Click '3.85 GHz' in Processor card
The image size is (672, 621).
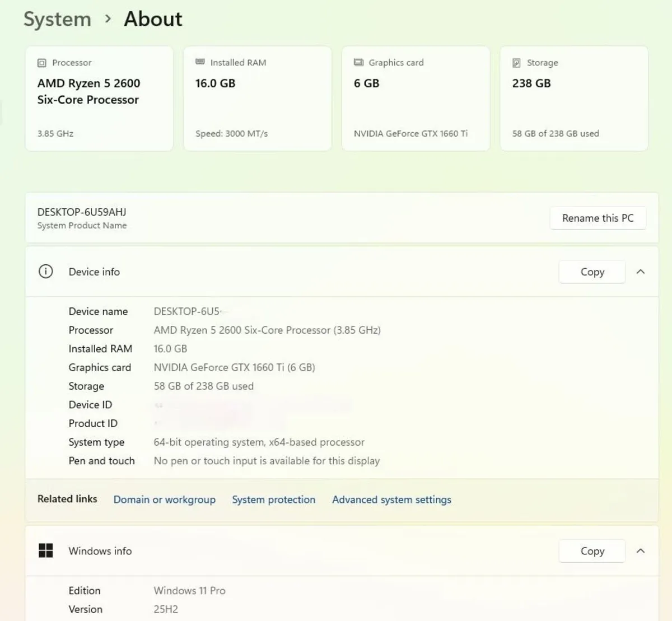pos(55,133)
